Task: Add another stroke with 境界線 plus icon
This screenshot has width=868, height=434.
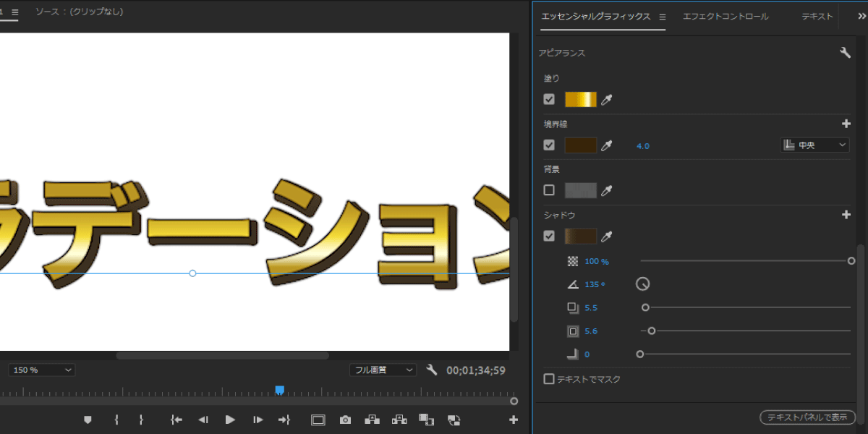Action: click(x=846, y=124)
